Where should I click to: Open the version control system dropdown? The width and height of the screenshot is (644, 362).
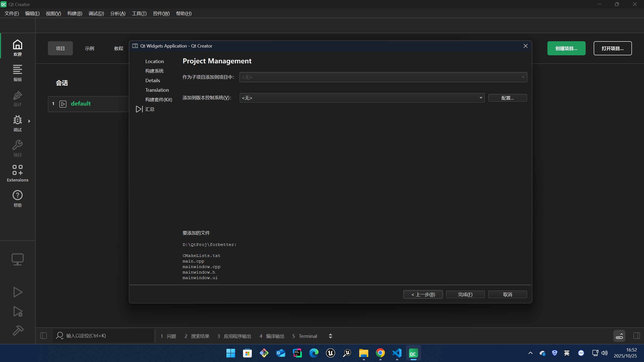[x=362, y=98]
